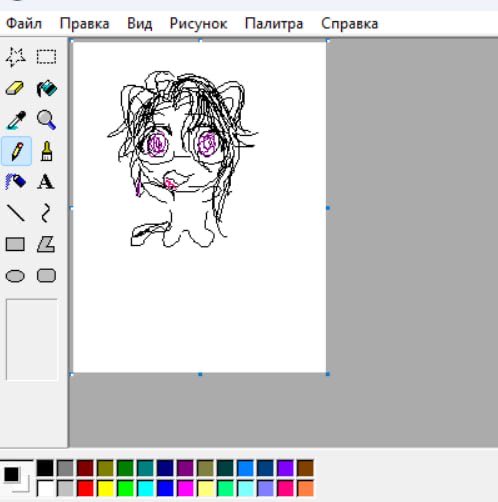Pick the lime green swatch

pos(125,488)
